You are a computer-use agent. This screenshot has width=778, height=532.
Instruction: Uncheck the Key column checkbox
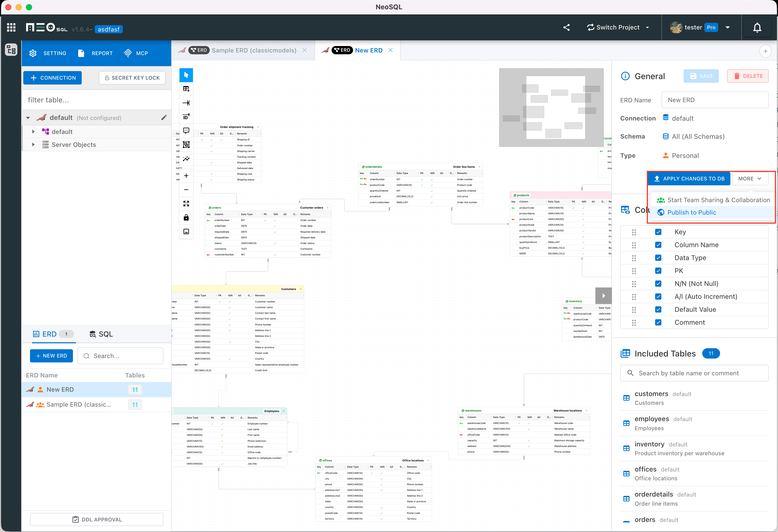coord(658,232)
